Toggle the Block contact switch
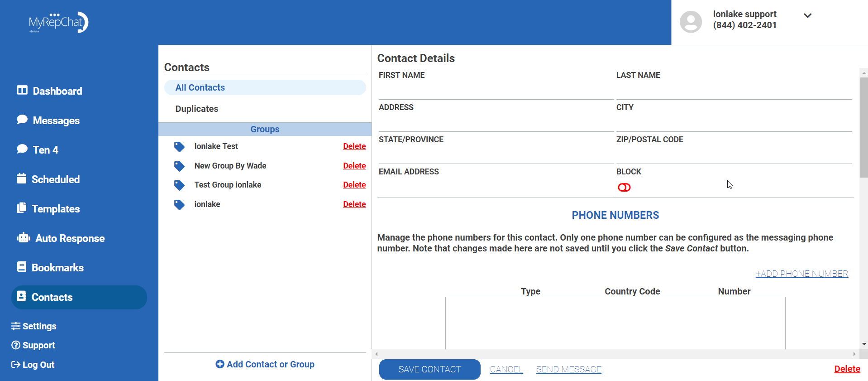Screen dimensions: 868x381 point(624,188)
